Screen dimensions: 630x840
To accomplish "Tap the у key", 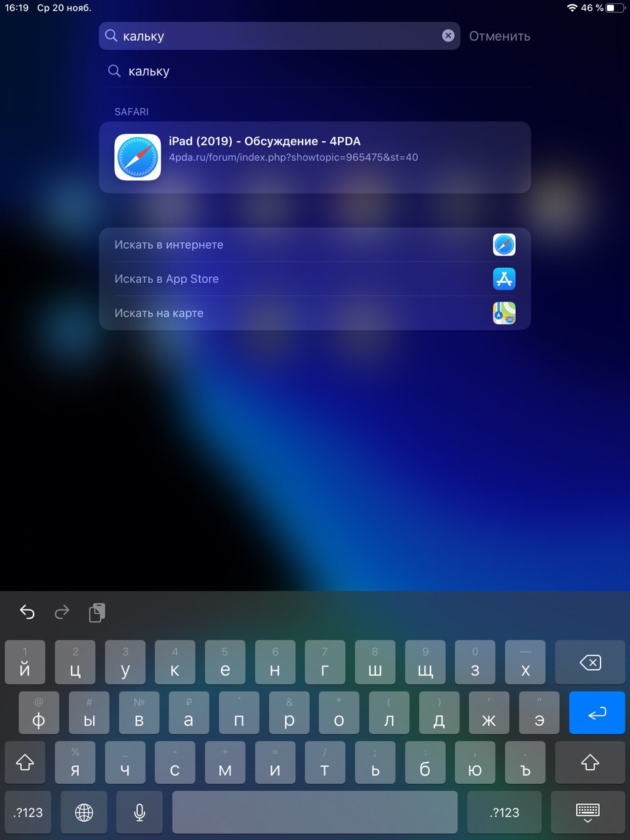I will click(x=125, y=663).
